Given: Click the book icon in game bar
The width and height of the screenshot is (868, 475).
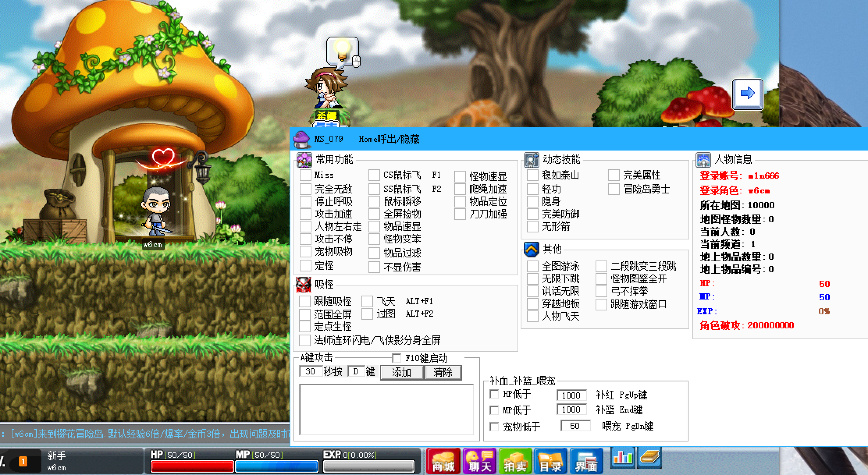Looking at the screenshot, I should coord(650,457).
